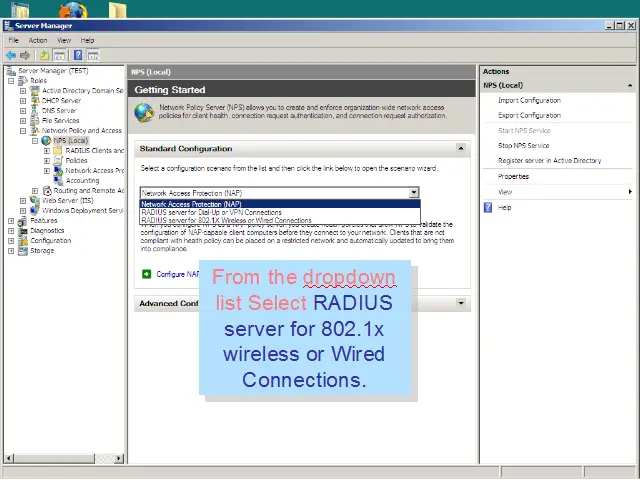Click the RADIUS Clients folder icon
Screen dimensions: 640x480
point(58,151)
